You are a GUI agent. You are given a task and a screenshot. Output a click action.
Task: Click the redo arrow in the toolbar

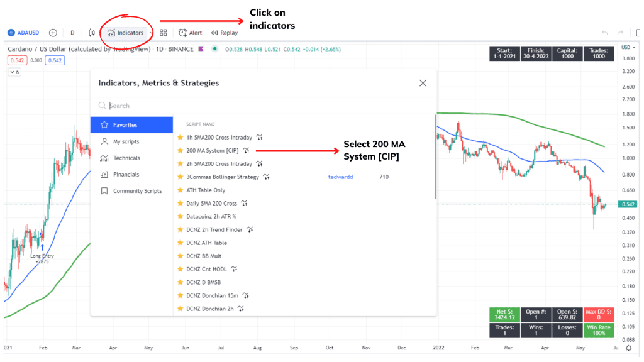click(x=620, y=33)
